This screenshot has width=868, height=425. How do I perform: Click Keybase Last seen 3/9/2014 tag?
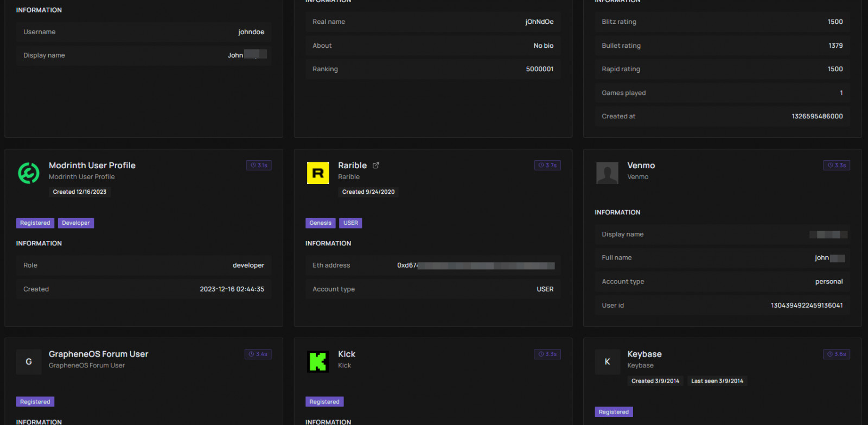[x=717, y=381]
